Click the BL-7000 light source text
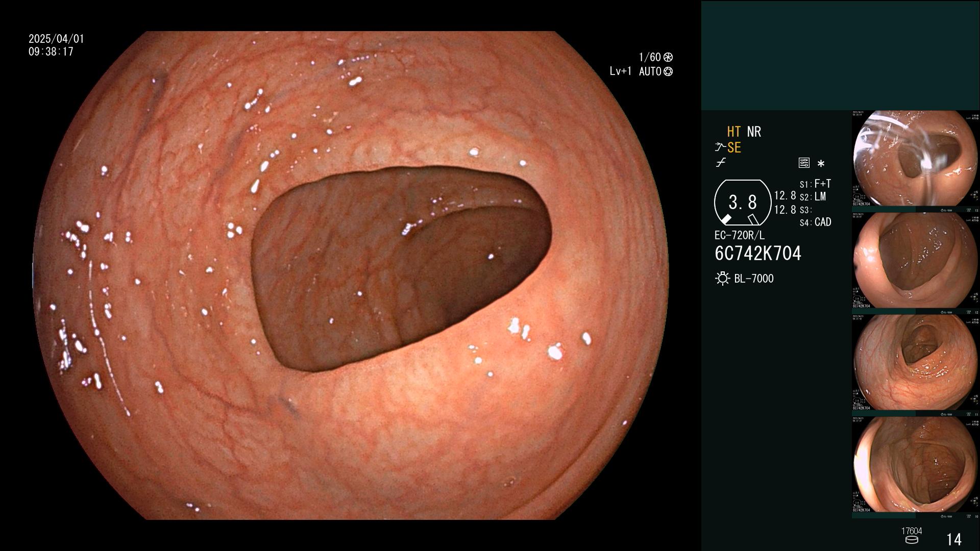 (x=754, y=279)
